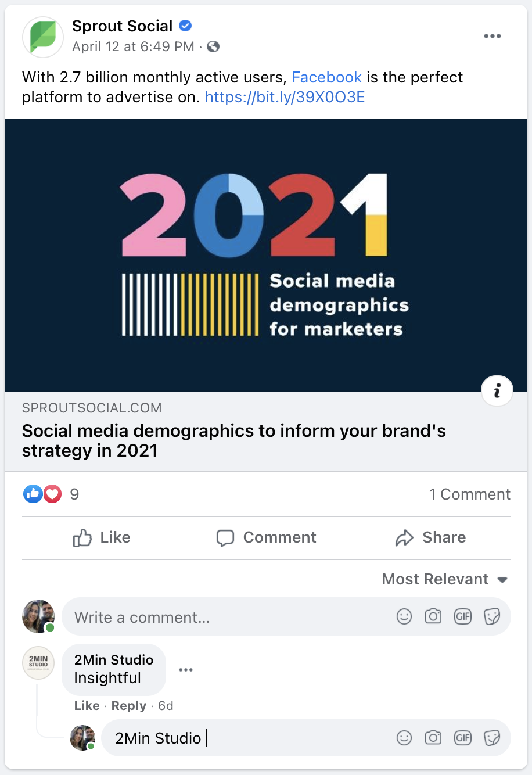This screenshot has width=532, height=775.
Task: Open the emoji picker in the comment box
Action: pos(404,616)
